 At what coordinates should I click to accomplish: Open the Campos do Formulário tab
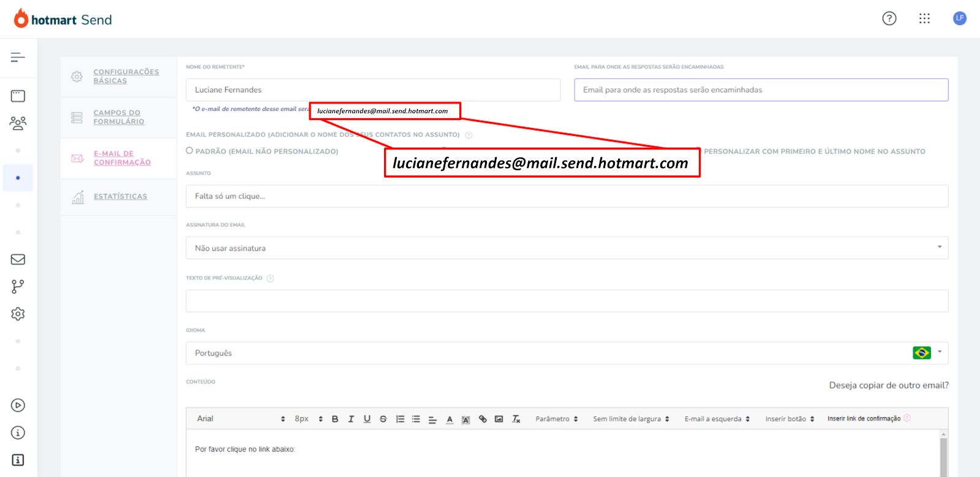point(119,118)
